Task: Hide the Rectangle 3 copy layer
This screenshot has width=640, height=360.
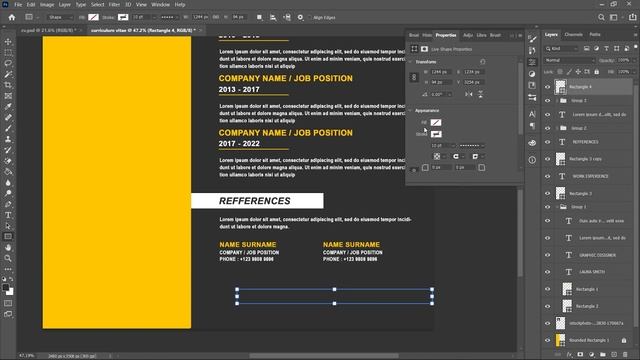Action: point(548,159)
